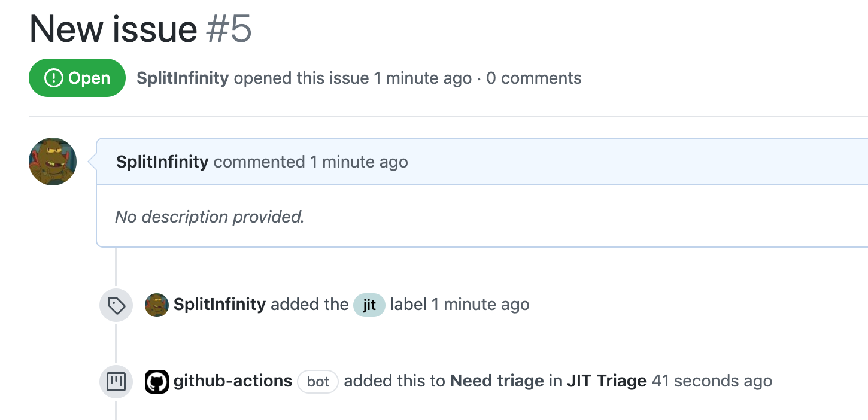
Task: Click the project board icon in timeline
Action: point(116,381)
